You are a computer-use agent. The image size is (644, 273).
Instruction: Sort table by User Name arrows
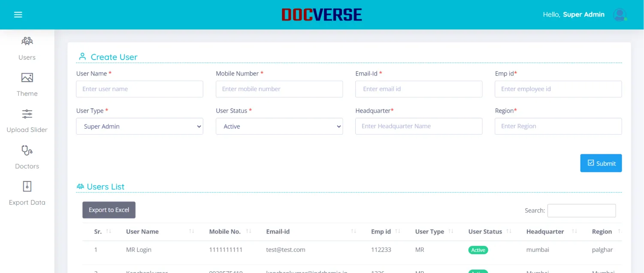click(x=191, y=231)
